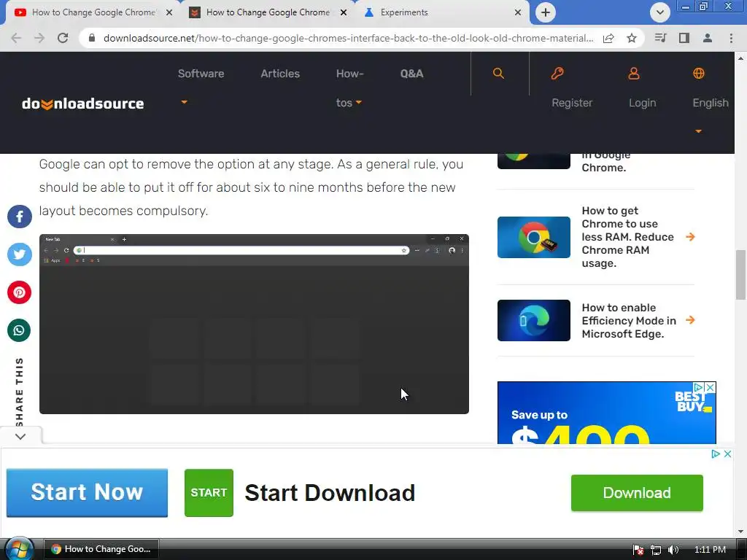Click the globe language icon

[699, 74]
